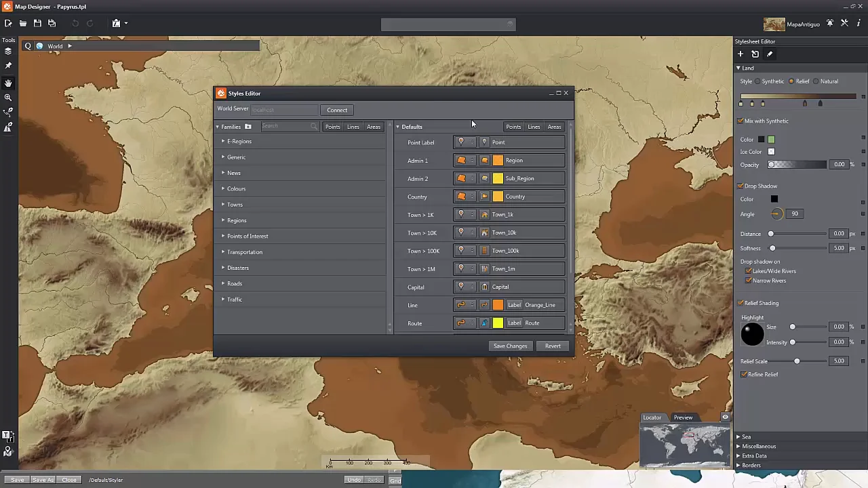The width and height of the screenshot is (868, 488).
Task: Add new stylesheet with plus icon
Action: [741, 54]
